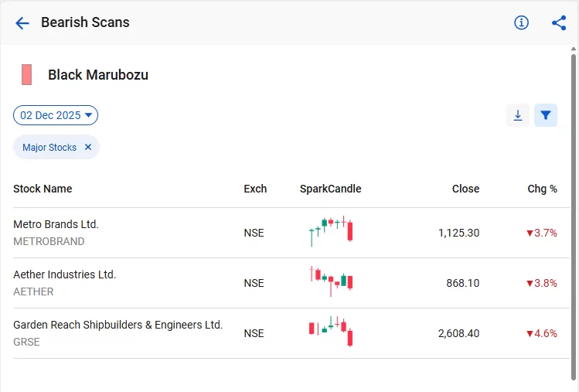Click GRSE close price 2,608.40
This screenshot has height=392, width=579.
tap(459, 333)
